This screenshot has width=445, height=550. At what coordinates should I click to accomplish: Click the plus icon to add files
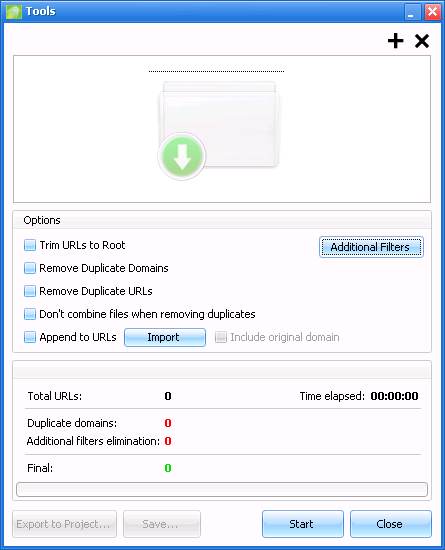coord(396,41)
